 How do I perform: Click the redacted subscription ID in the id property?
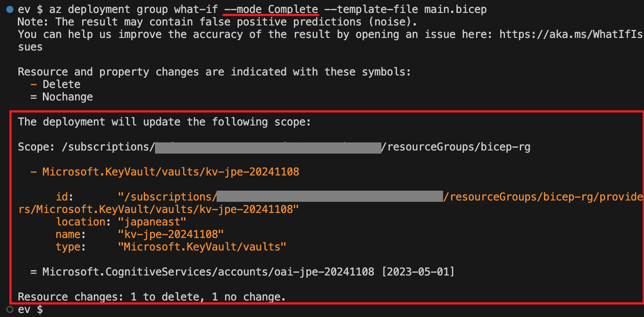tap(330, 196)
